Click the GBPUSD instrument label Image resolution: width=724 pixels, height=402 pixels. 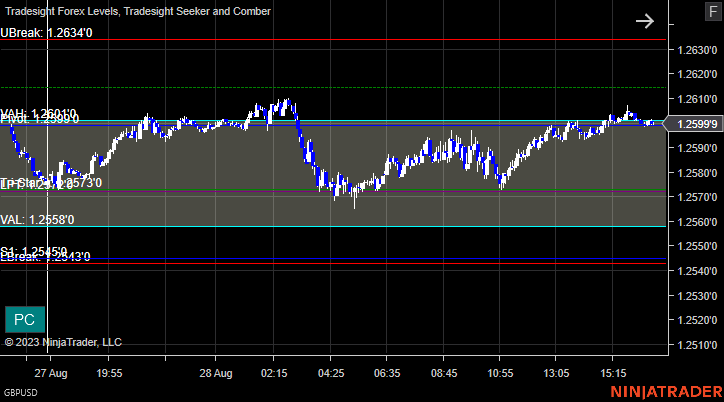(21, 393)
